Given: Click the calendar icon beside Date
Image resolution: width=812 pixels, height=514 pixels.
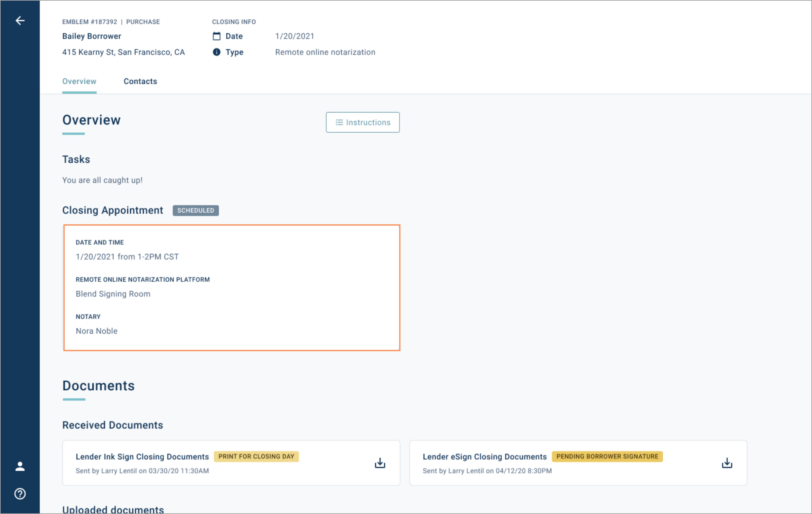Looking at the screenshot, I should coord(216,36).
